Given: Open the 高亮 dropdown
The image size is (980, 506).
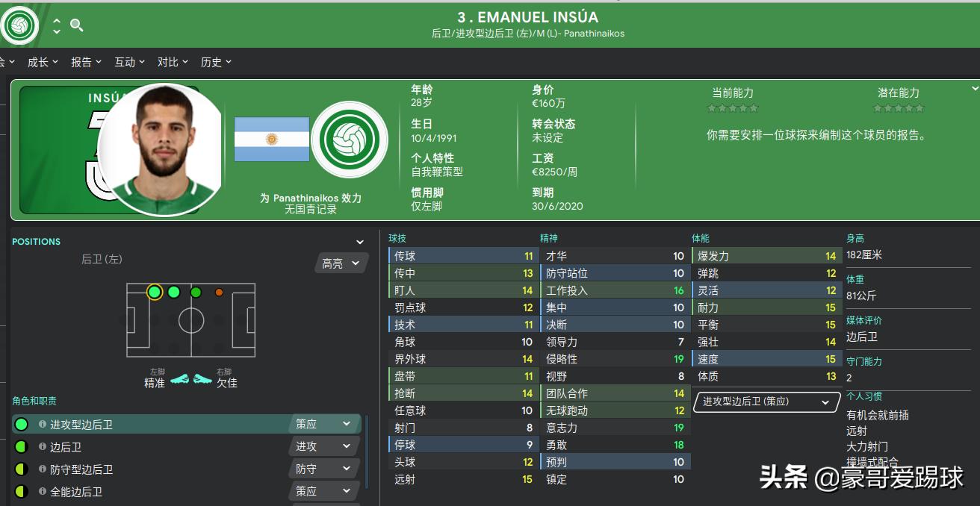Looking at the screenshot, I should click(340, 263).
